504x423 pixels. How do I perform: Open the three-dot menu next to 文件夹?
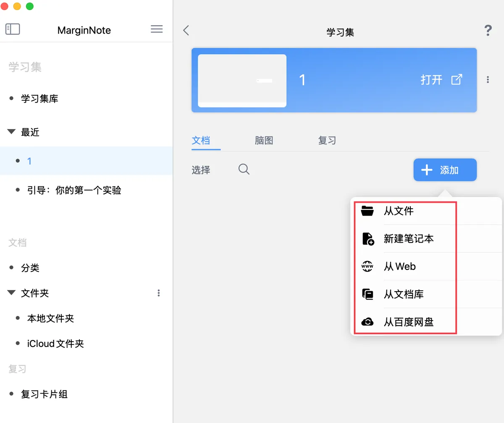158,293
